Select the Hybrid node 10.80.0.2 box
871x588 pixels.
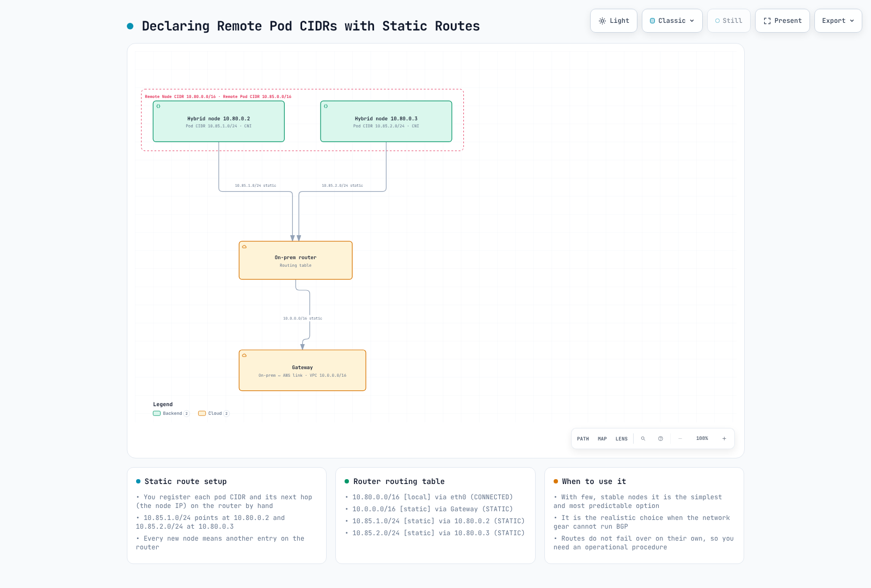(219, 121)
